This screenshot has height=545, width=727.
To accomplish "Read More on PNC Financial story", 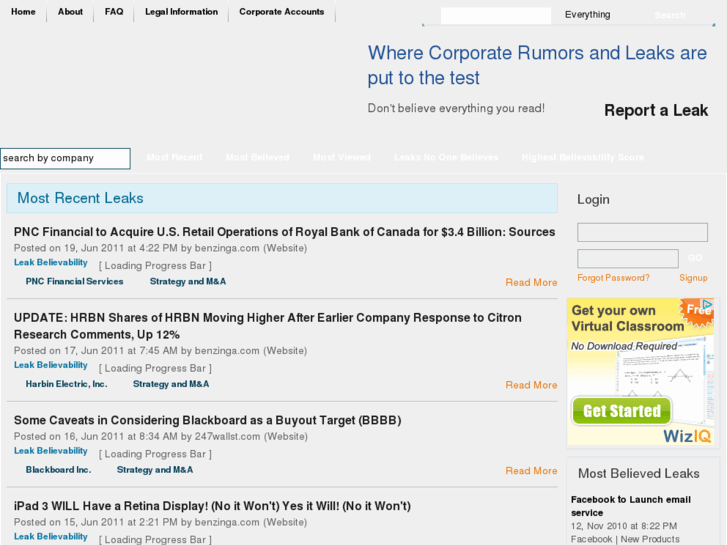I will tap(531, 282).
